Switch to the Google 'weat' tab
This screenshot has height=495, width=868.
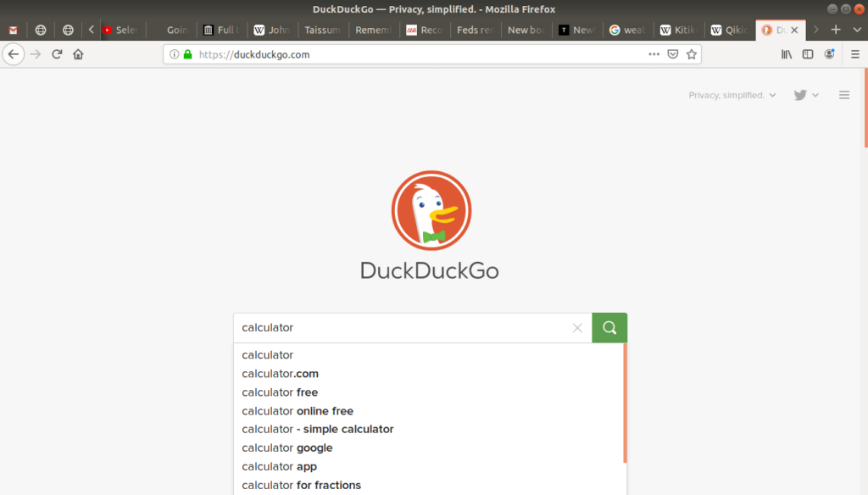pos(628,30)
